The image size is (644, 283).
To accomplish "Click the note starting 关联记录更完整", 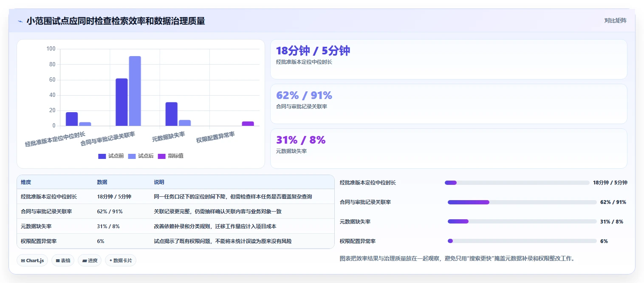I will coord(217,212).
